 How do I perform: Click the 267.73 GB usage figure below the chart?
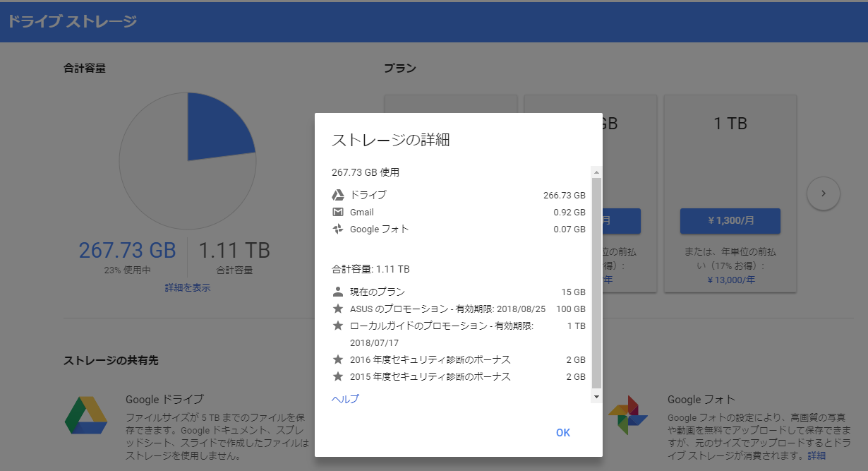(x=127, y=250)
